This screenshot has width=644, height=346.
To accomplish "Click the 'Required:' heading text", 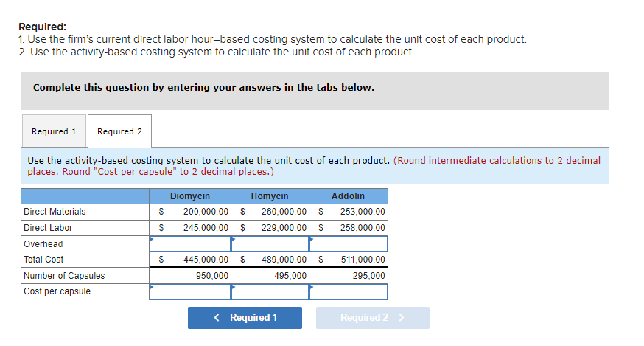I will coord(42,27).
